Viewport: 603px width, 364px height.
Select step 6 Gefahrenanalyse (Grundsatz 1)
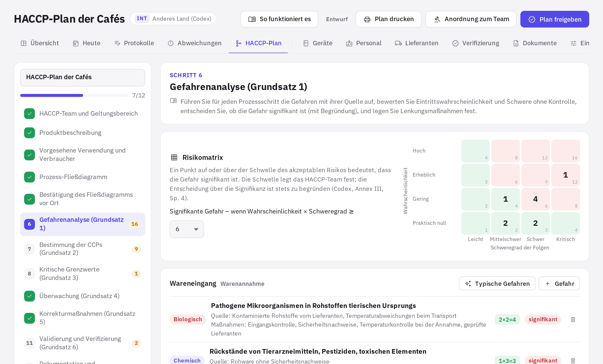tap(83, 224)
